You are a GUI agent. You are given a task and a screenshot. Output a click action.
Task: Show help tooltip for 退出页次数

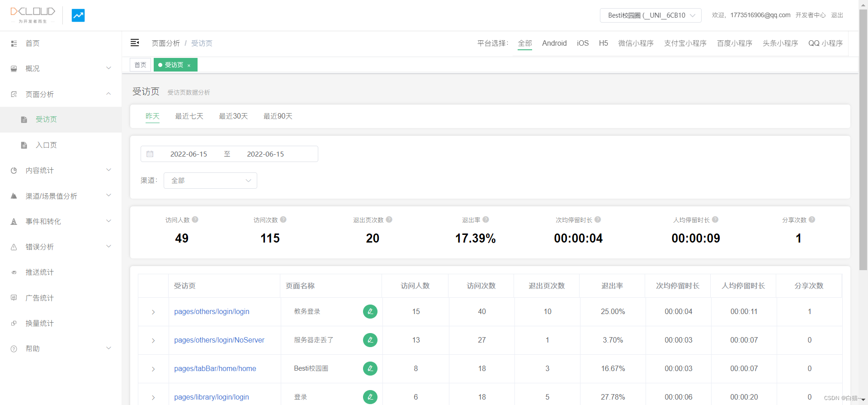click(389, 219)
